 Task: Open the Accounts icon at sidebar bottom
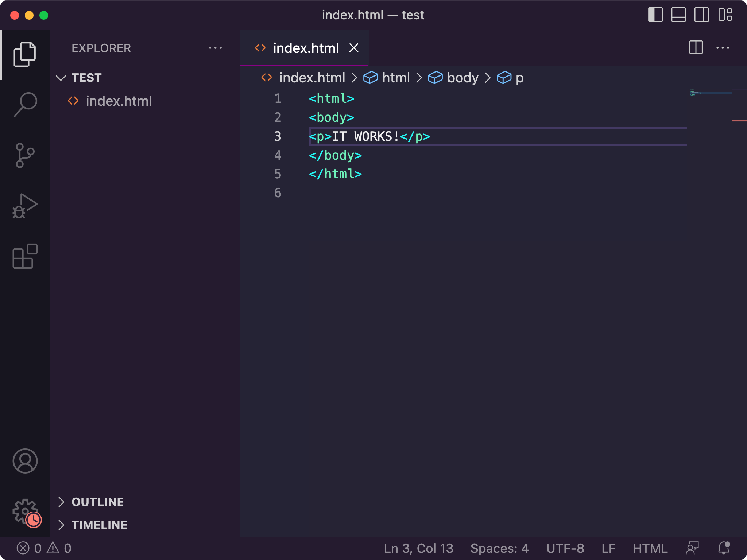click(x=26, y=460)
